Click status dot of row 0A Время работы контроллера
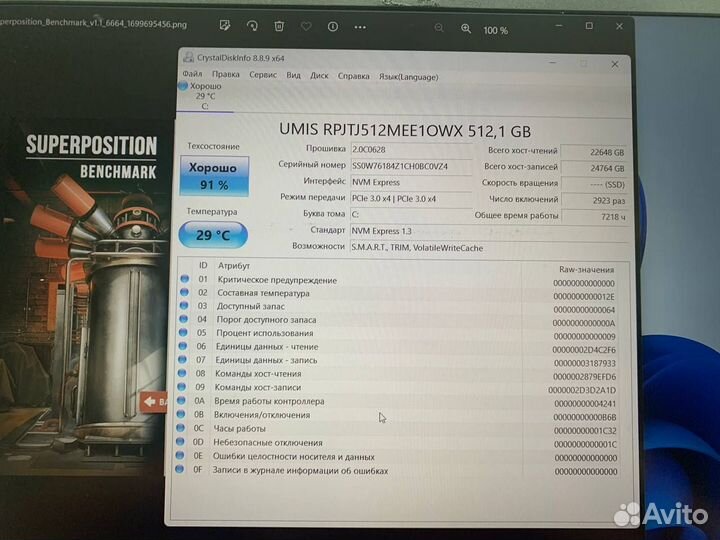Image resolution: width=720 pixels, height=540 pixels. [181, 400]
